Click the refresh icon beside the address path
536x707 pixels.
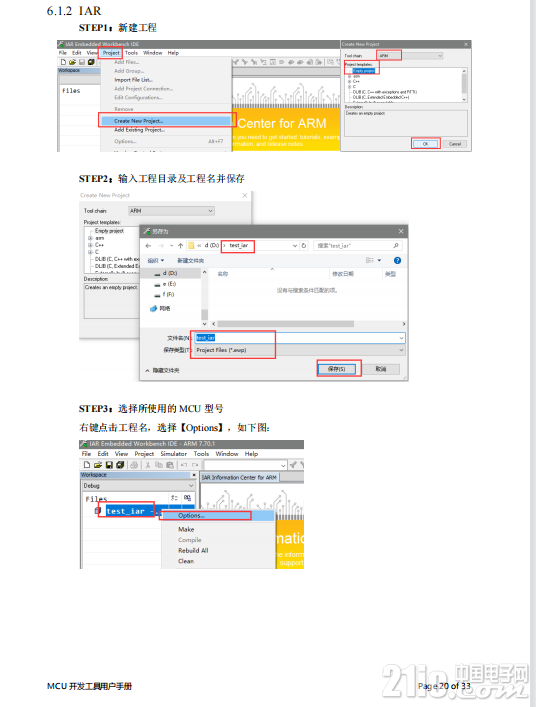click(304, 246)
